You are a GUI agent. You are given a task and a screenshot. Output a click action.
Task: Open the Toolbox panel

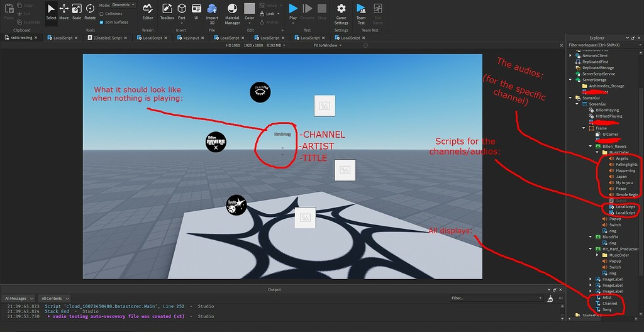point(167,11)
